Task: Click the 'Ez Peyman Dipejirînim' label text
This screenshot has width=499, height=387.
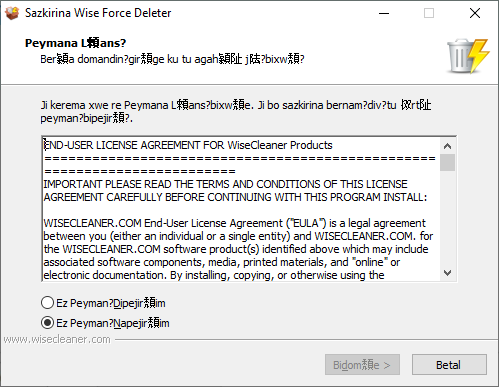Action: click(111, 303)
